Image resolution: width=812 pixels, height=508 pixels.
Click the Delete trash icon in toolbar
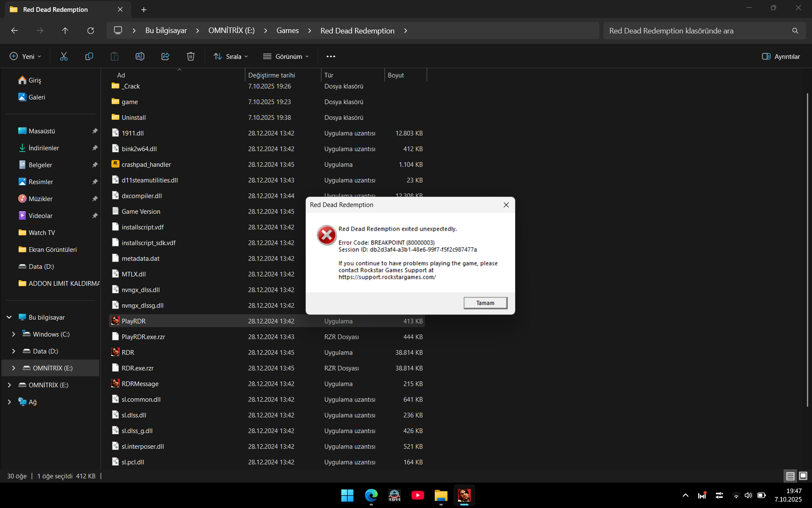191,56
